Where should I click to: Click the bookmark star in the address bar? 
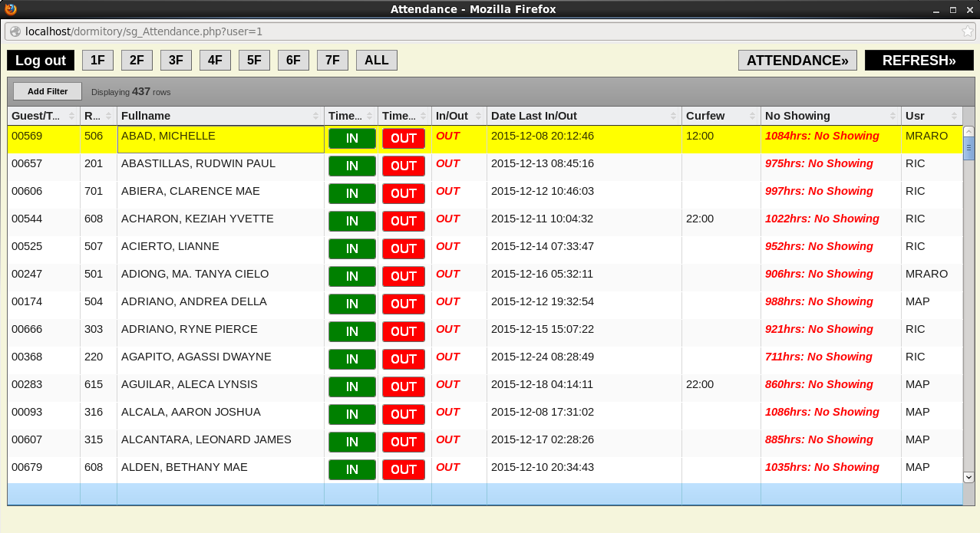pos(967,31)
